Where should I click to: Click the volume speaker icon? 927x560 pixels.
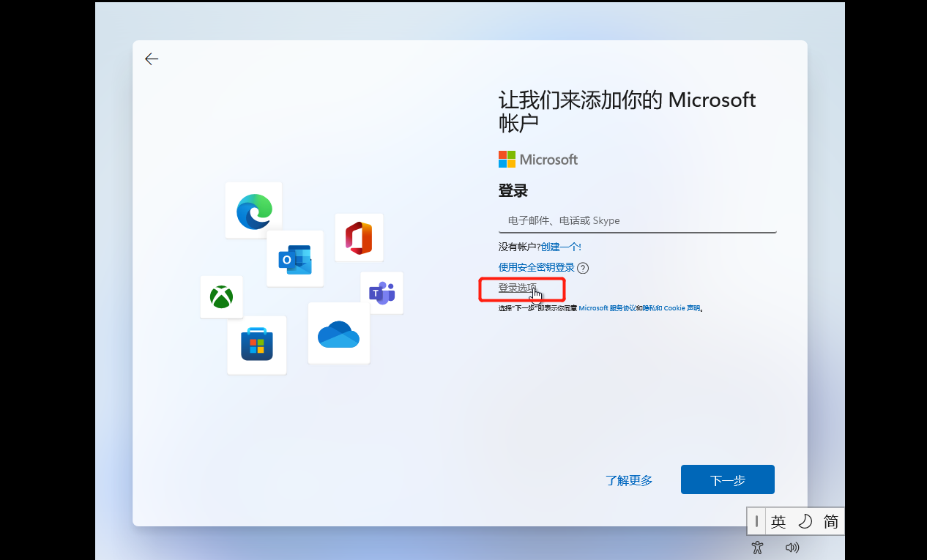click(792, 547)
